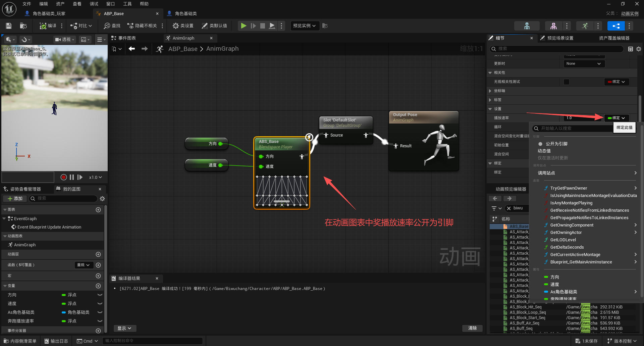Toggle visibility eye for 方向 variable
This screenshot has height=346, width=644.
click(x=100, y=295)
